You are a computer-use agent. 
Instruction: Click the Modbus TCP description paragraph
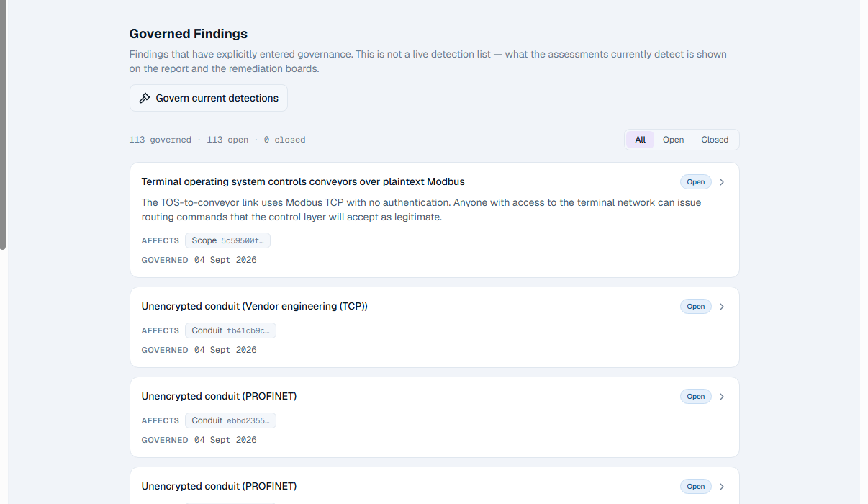[x=421, y=210]
